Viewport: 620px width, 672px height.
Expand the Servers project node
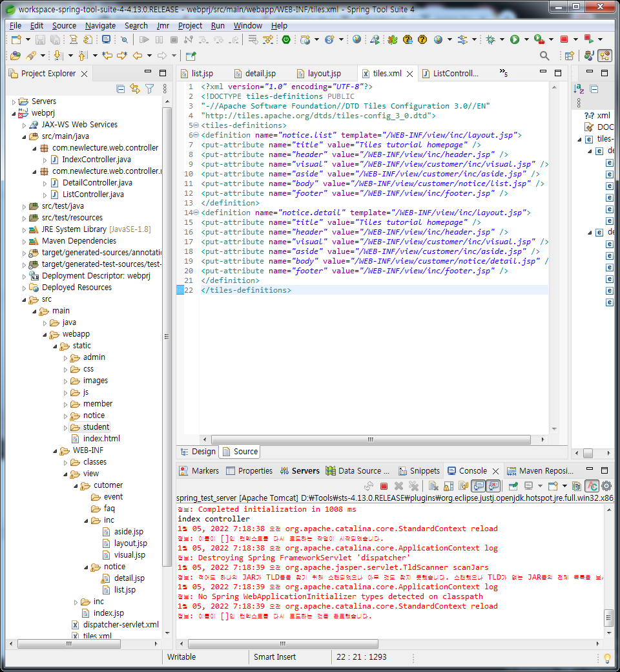coord(14,102)
